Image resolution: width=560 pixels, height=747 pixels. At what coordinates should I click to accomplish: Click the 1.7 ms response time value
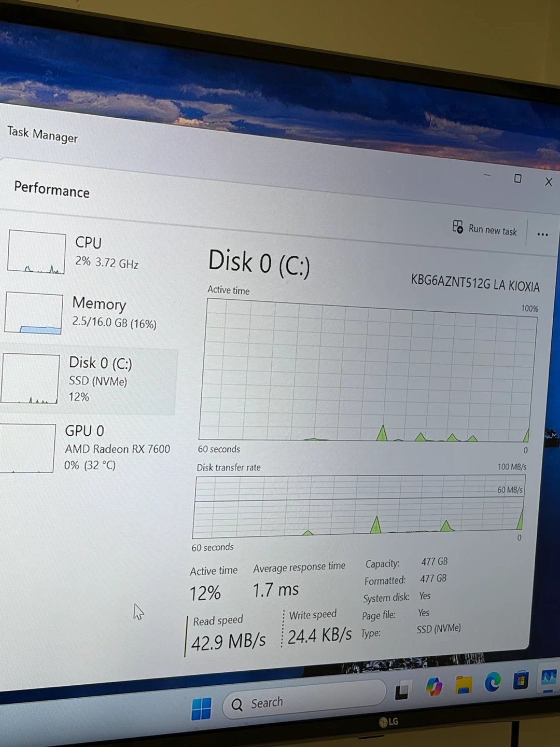pyautogui.click(x=275, y=590)
